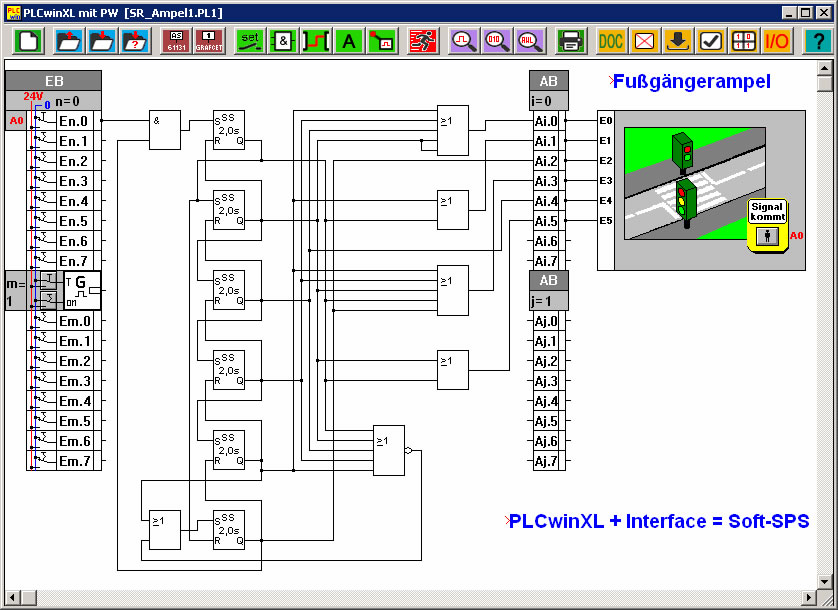Open the I/O configuration icon

(777, 41)
